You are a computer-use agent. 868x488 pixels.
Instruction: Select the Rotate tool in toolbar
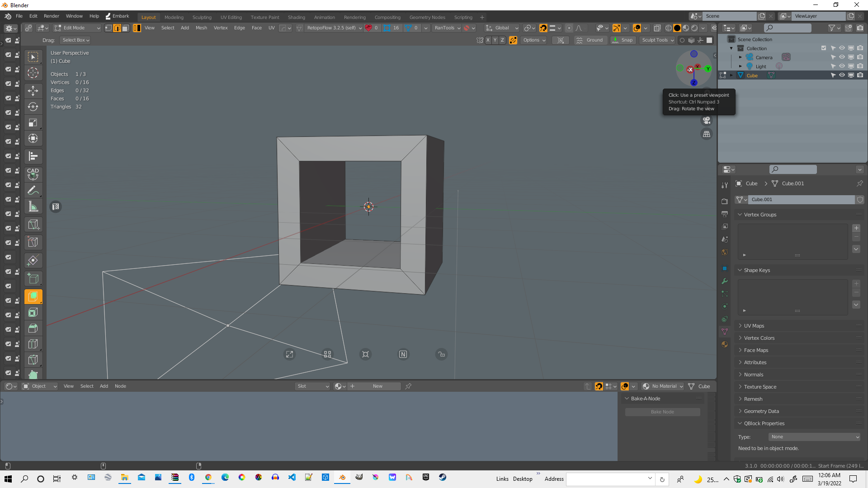[x=33, y=107]
